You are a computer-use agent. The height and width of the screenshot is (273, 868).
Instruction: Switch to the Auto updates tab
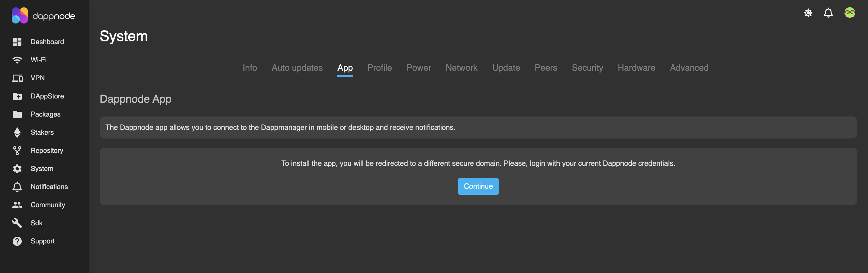tap(297, 68)
